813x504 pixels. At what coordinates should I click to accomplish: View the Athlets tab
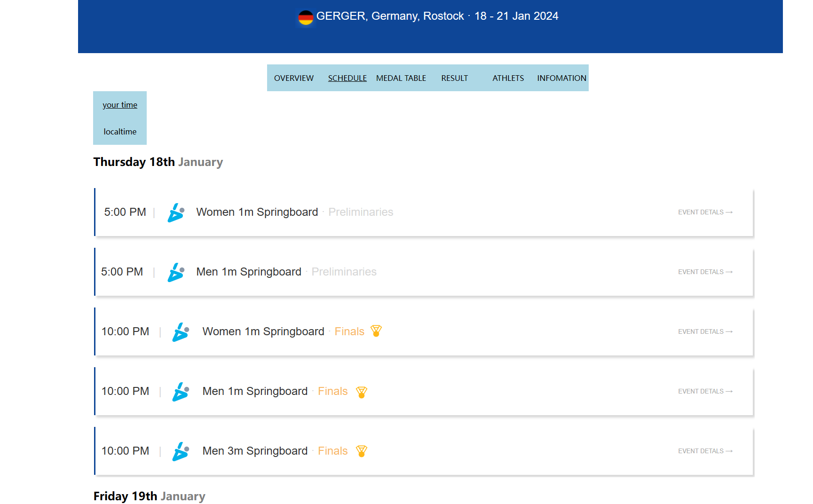click(x=508, y=78)
